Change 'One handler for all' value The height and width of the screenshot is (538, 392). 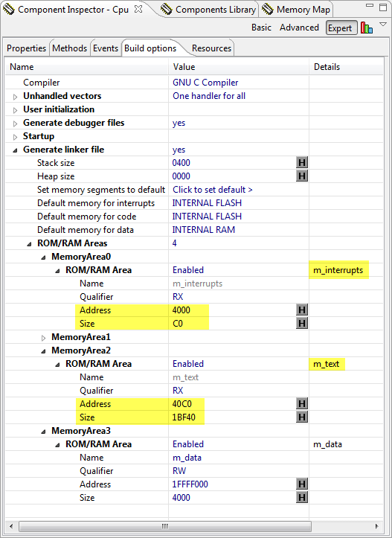tap(209, 96)
